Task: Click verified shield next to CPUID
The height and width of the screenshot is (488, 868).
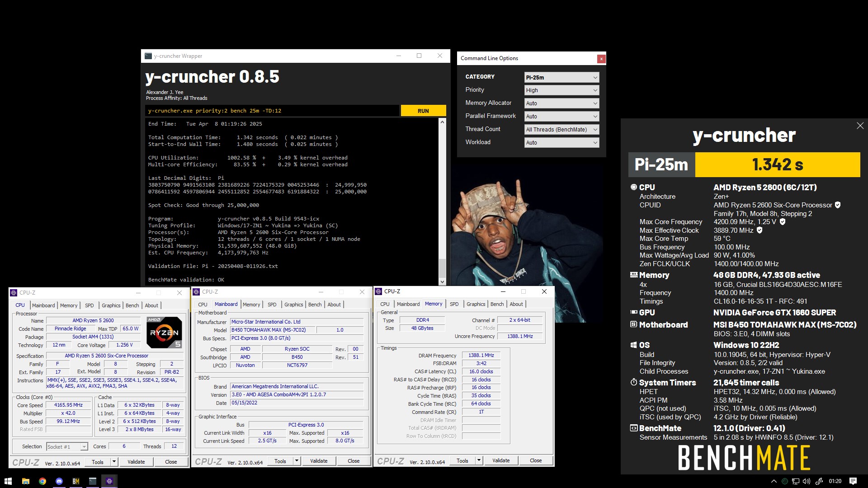Action: [838, 205]
